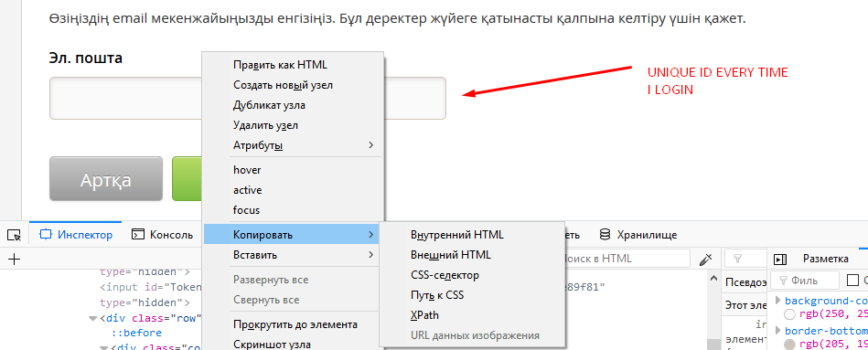
Task: Focus the Эл. пошта input field
Action: click(x=248, y=98)
